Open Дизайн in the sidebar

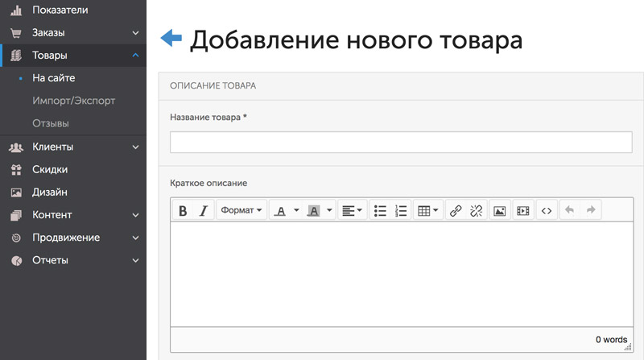50,192
